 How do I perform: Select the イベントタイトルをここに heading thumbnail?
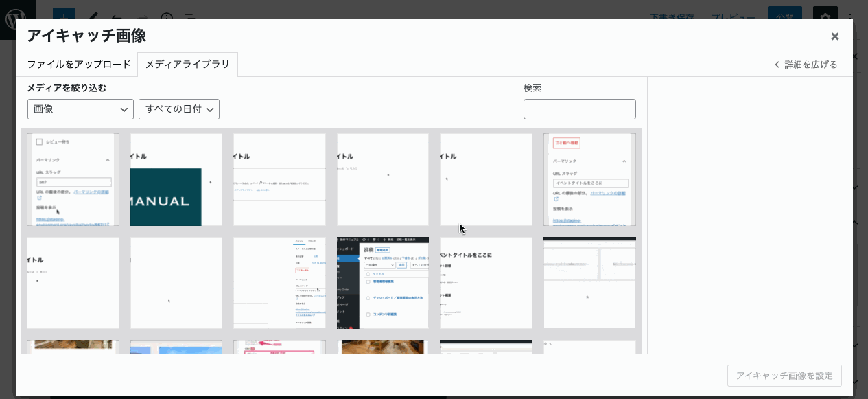click(x=486, y=283)
